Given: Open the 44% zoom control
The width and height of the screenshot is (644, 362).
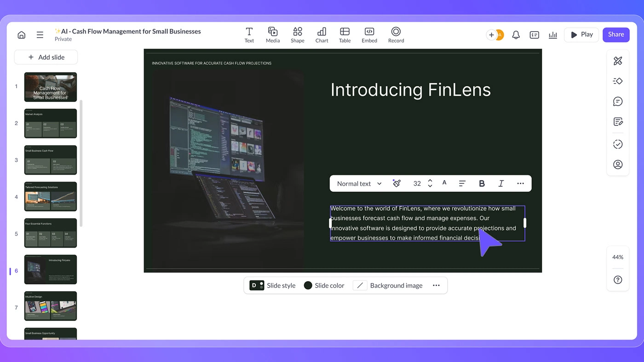Looking at the screenshot, I should [618, 257].
